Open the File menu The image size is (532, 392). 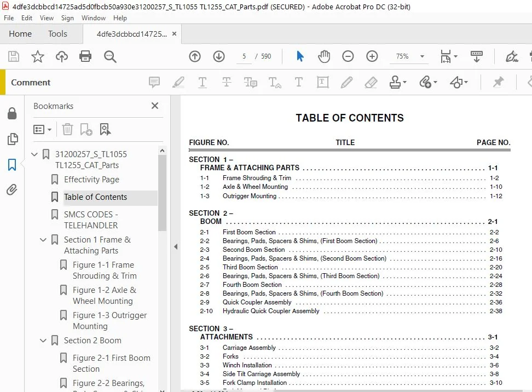coord(9,18)
